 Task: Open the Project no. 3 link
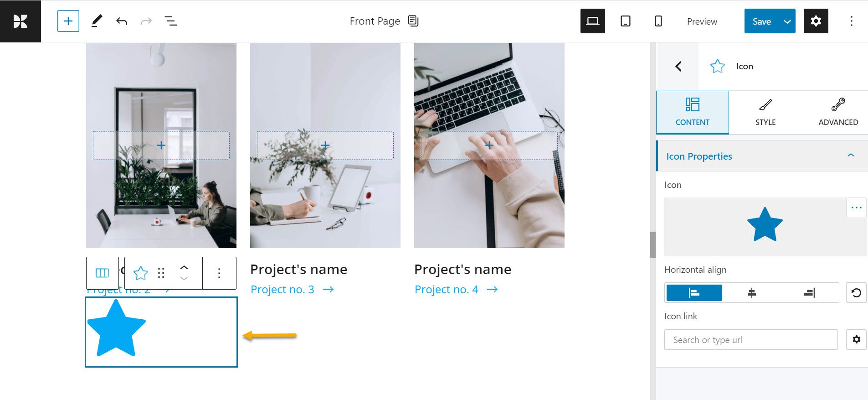282,290
